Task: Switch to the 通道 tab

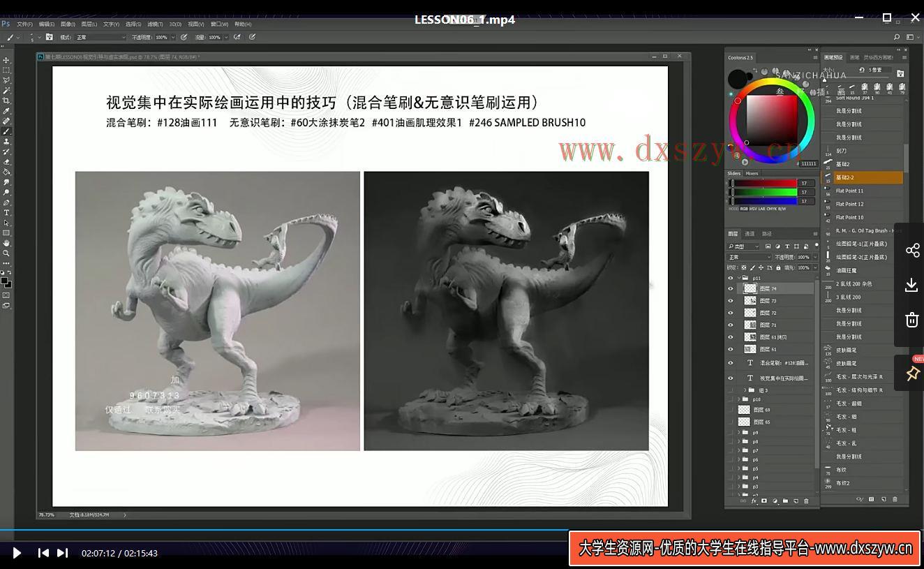Action: pyautogui.click(x=750, y=234)
